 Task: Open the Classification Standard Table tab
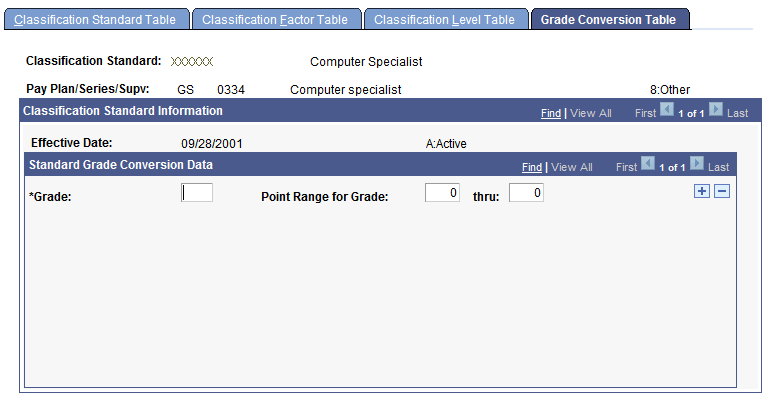tap(96, 20)
